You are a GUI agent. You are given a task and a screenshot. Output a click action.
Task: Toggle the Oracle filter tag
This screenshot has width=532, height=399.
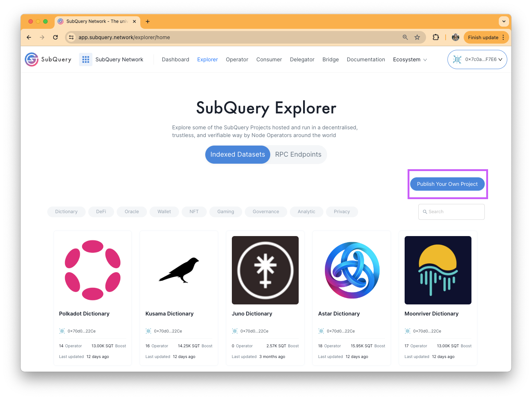pos(132,212)
